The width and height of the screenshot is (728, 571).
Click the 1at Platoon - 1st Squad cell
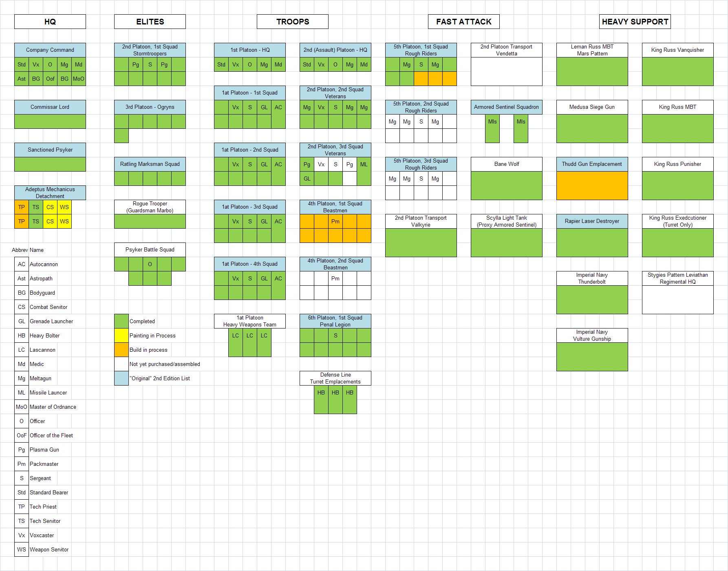[x=250, y=93]
